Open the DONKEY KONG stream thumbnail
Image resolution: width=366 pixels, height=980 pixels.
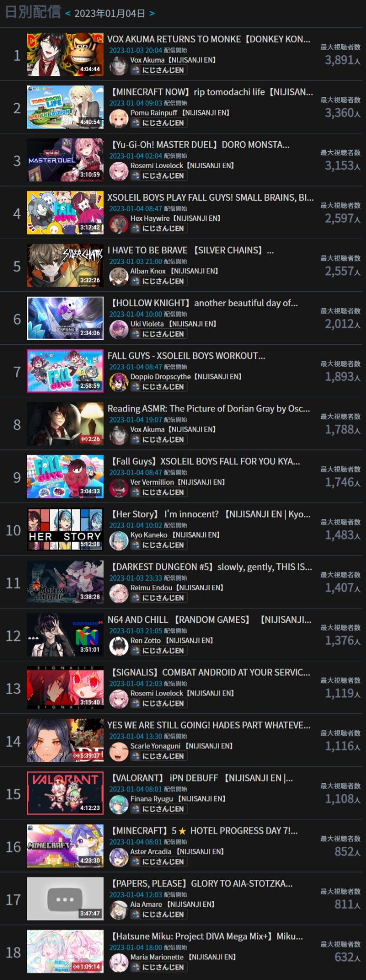65,54
